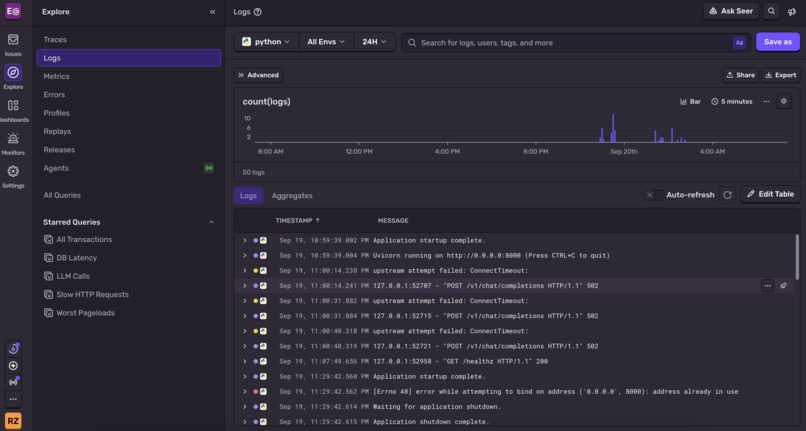Viewport: 806px width, 431px height.
Task: Select Replays in Explore menu
Action: 129,132
